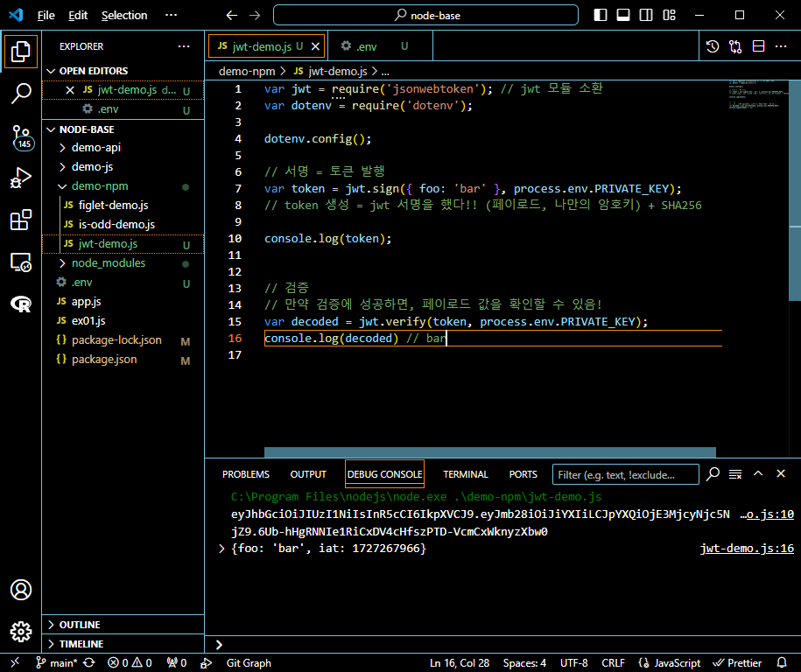This screenshot has height=672, width=801.
Task: Switch to the Terminal panel tab
Action: [x=466, y=474]
